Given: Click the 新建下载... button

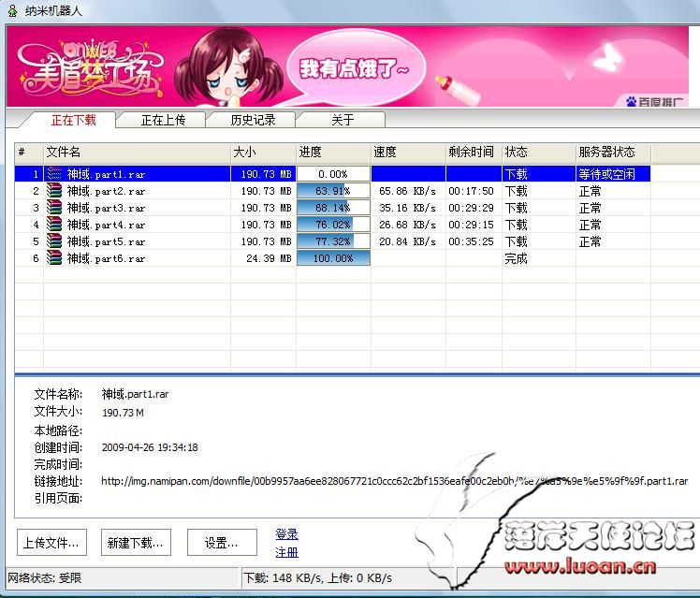Looking at the screenshot, I should pos(136,543).
